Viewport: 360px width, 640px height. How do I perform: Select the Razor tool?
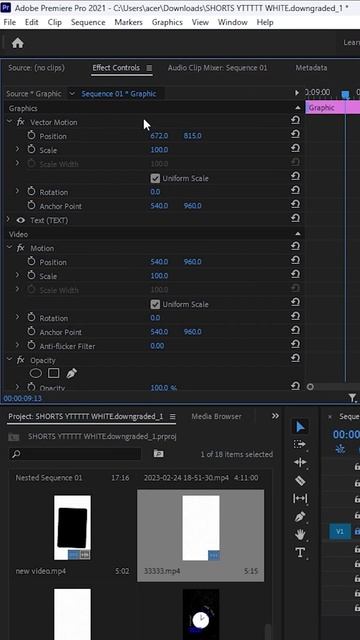[x=300, y=480]
